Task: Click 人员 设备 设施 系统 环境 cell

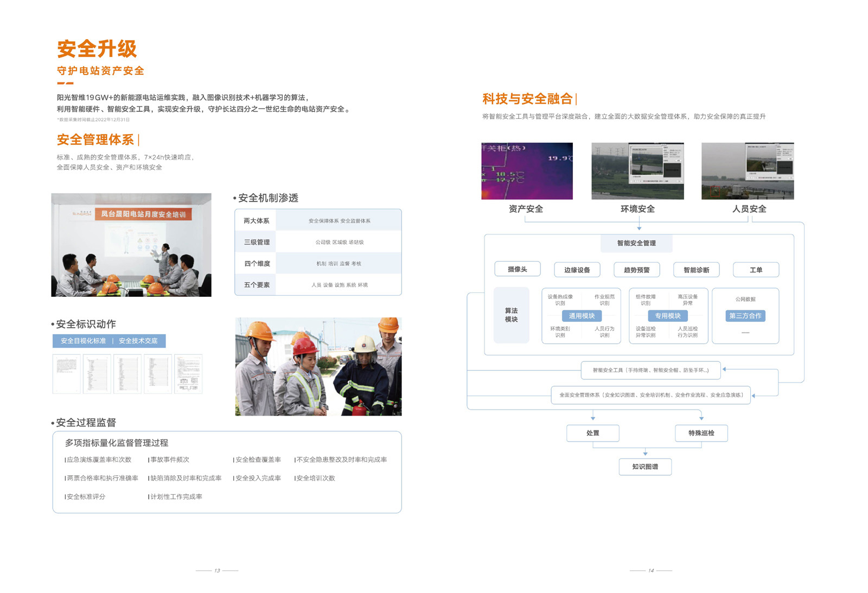Action: (x=339, y=285)
